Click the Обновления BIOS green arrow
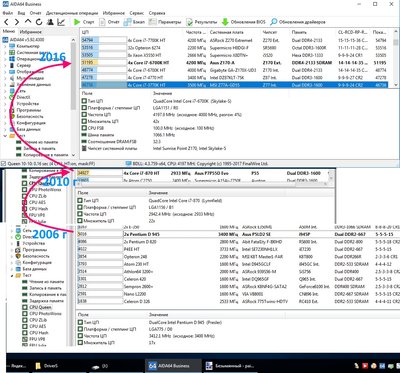This screenshot has width=400, height=373. 225,22
